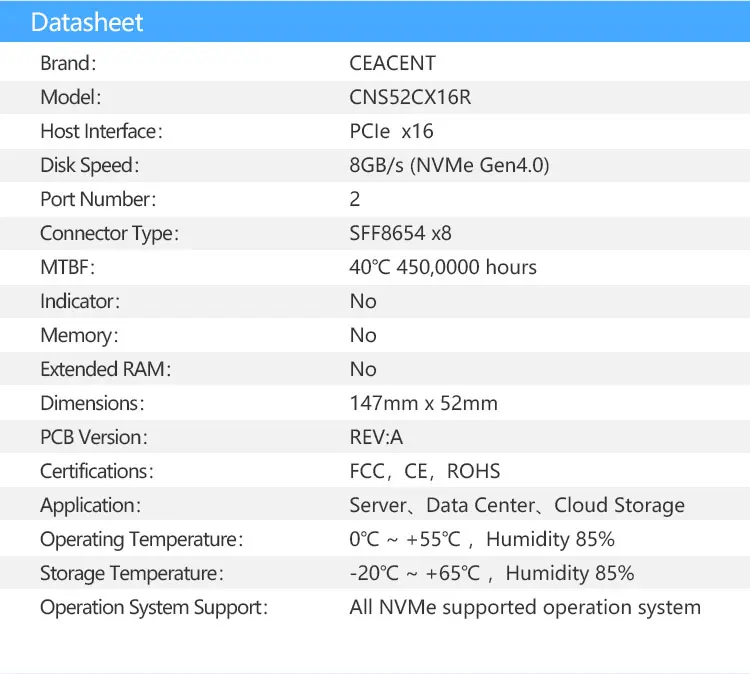
Task: Select the FCC, CE, ROHS certifications
Action: point(424,471)
